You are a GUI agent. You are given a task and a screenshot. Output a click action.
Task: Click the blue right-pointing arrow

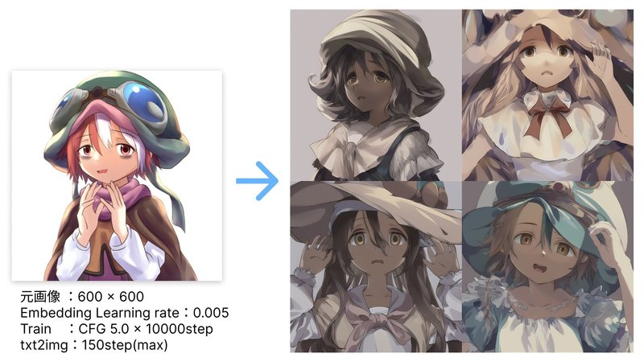point(257,181)
